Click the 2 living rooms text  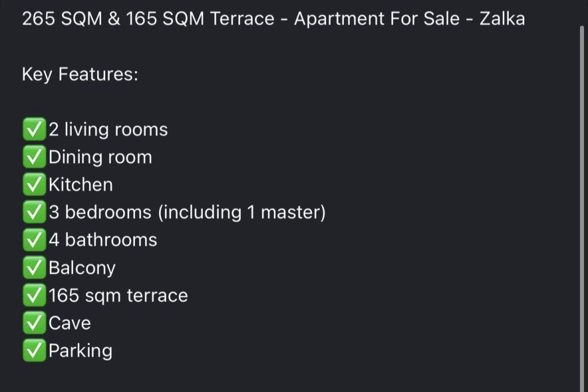click(x=108, y=129)
